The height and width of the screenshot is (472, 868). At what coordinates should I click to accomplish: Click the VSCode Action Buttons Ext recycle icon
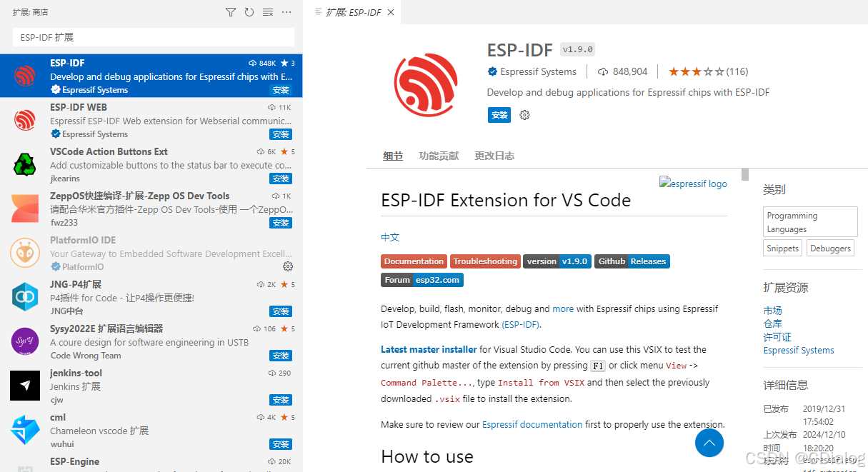click(25, 165)
